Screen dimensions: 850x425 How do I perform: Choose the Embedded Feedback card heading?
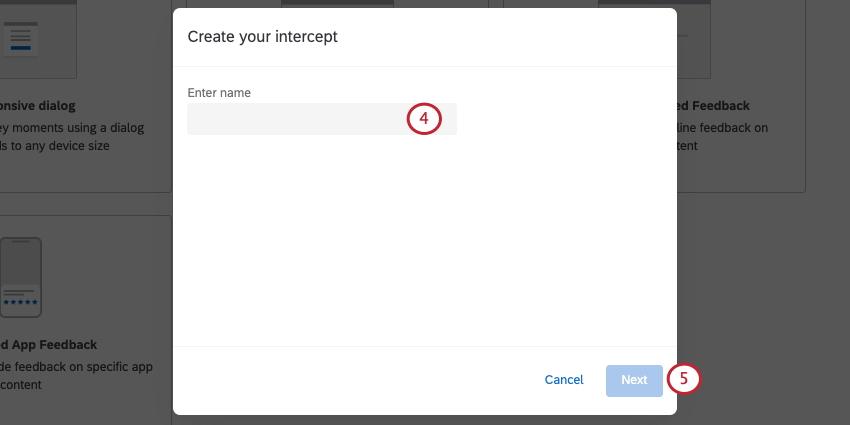(713, 106)
